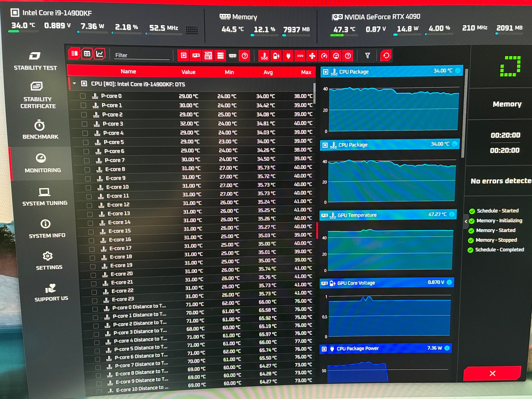This screenshot has width=532, height=399.
Task: Toggle the fan sensor type filter
Action: (x=312, y=56)
